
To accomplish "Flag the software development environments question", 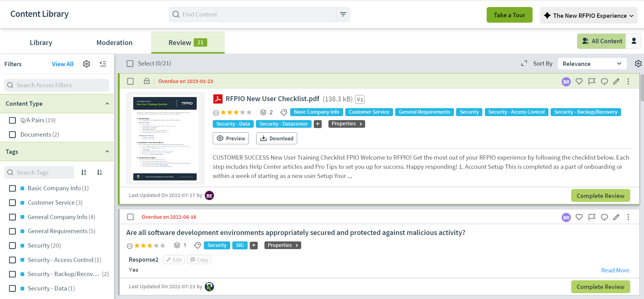I will (592, 217).
